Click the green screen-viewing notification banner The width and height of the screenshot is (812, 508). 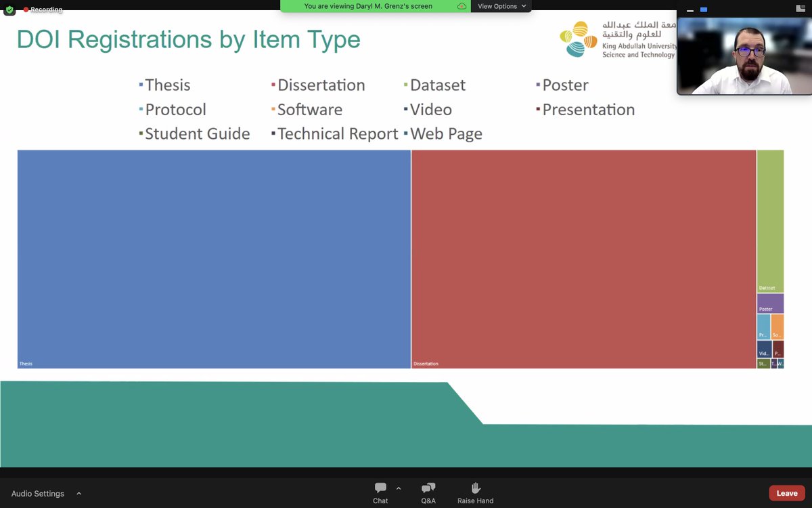(376, 6)
